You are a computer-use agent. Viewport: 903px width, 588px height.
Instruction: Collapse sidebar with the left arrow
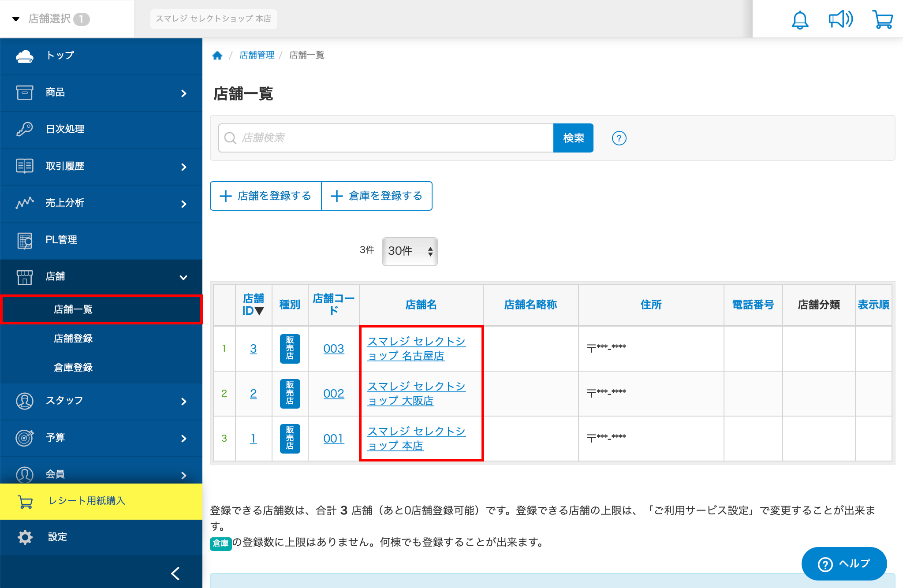pos(175,573)
